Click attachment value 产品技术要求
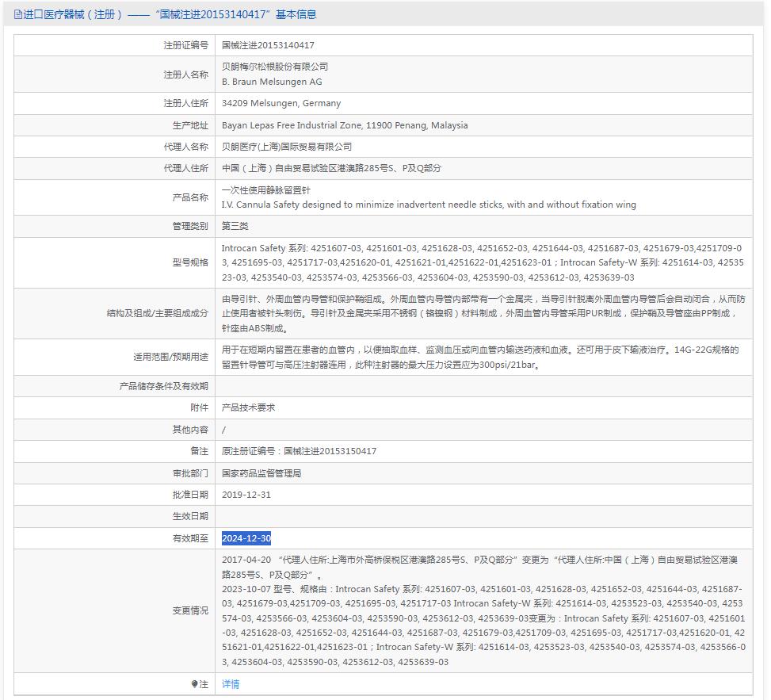Image resolution: width=771 pixels, height=700 pixels. [x=248, y=407]
